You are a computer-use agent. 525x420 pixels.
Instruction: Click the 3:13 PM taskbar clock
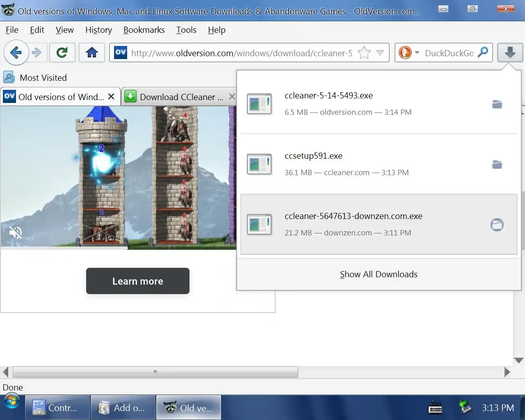click(498, 408)
